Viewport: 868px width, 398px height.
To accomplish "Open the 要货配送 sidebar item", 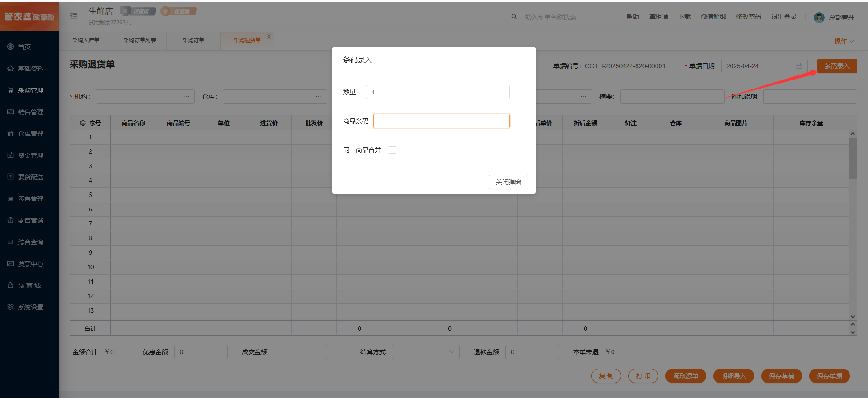I will pos(29,177).
